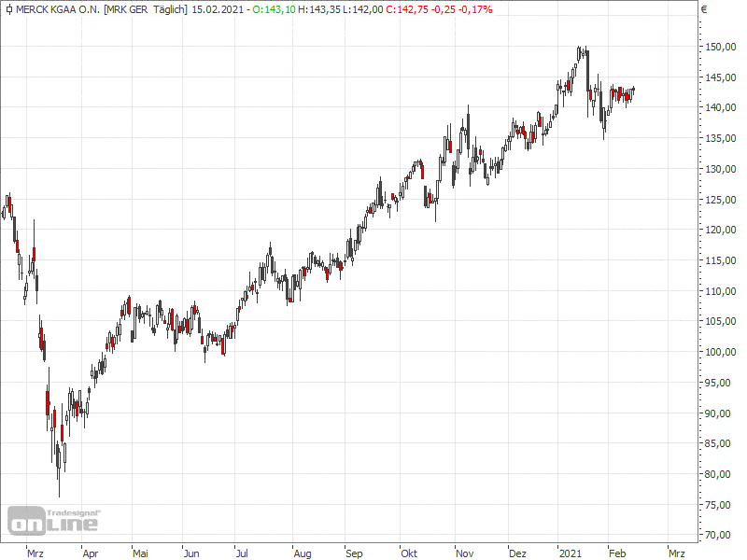
Task: Select the Feb marker on time axis
Action: [616, 553]
